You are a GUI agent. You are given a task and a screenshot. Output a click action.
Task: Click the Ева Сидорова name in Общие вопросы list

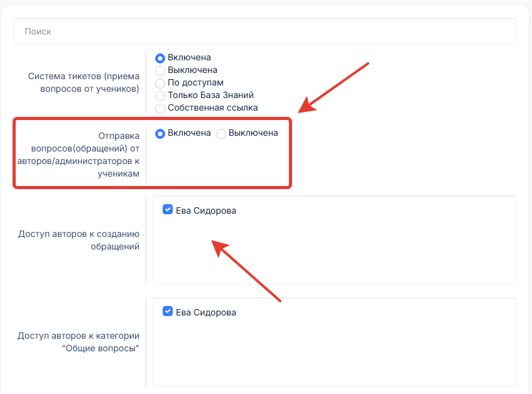coord(206,312)
